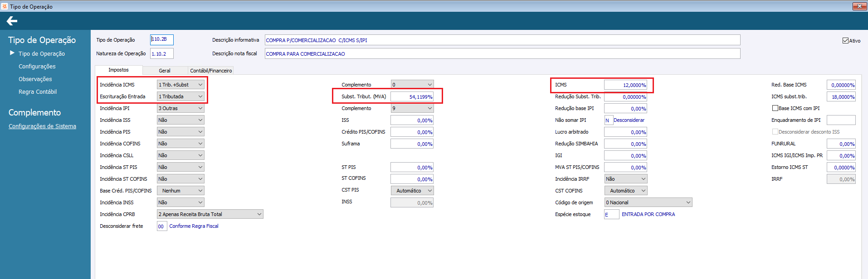868x279 pixels.
Task: Click Não somar IPI code field
Action: pos(609,120)
